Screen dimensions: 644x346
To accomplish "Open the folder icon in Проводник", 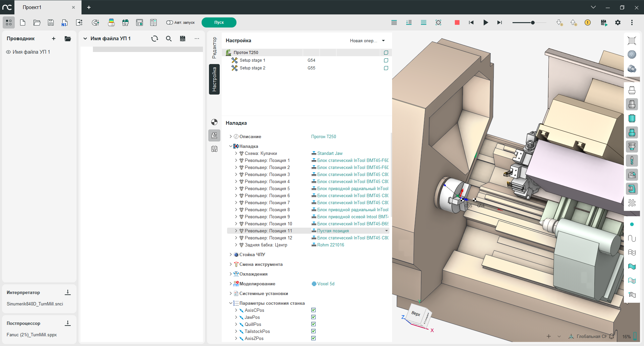I will pos(68,39).
